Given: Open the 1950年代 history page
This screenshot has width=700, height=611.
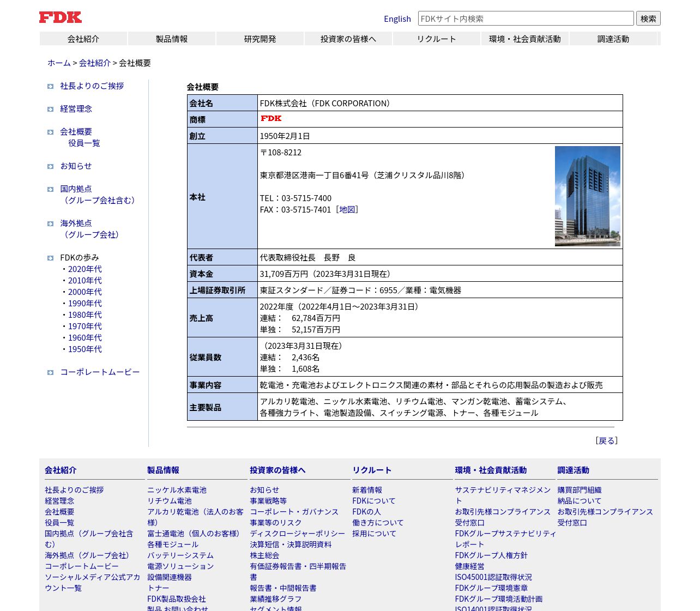Looking at the screenshot, I should (85, 349).
